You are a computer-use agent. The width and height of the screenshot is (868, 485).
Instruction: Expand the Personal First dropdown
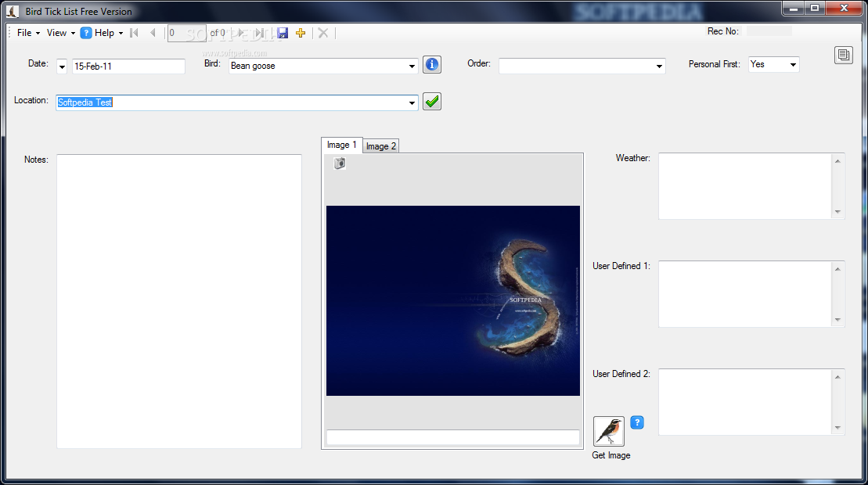point(793,65)
